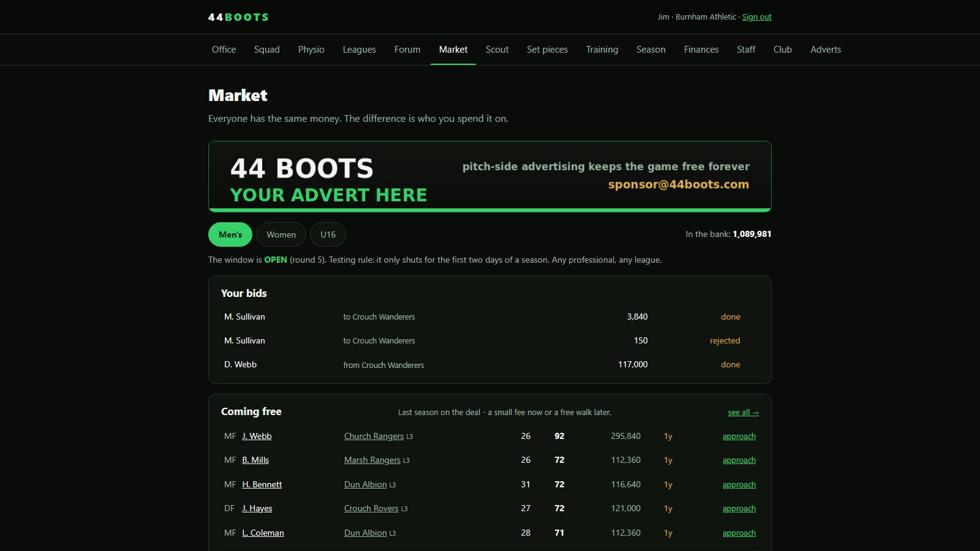The image size is (980, 551).
Task: See all players coming free
Action: point(743,413)
